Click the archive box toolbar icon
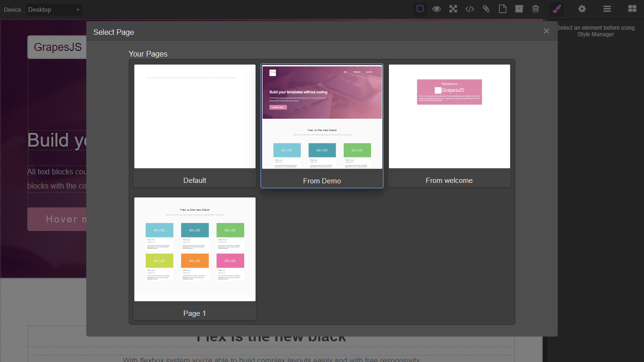This screenshot has height=362, width=644. [519, 9]
